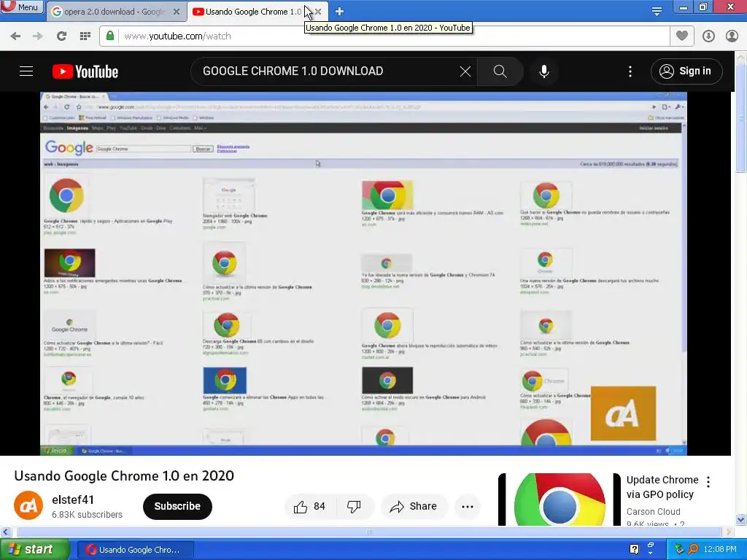This screenshot has height=560, width=747.
Task: Click the 12:08 PM system clock
Action: point(720,550)
